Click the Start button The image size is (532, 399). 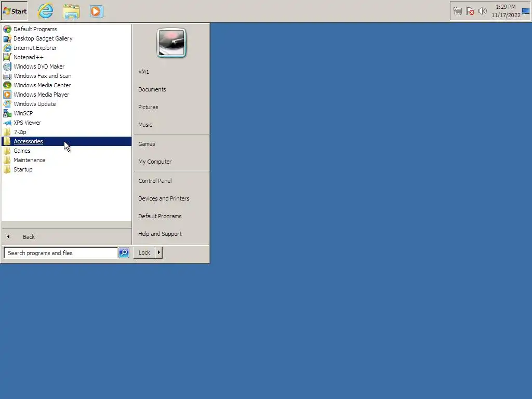click(15, 11)
